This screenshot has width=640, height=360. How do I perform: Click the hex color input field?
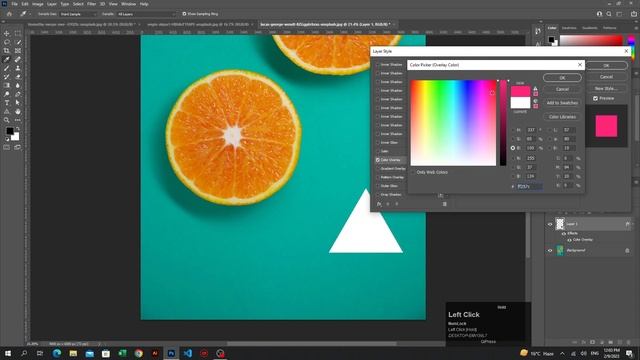pos(530,186)
